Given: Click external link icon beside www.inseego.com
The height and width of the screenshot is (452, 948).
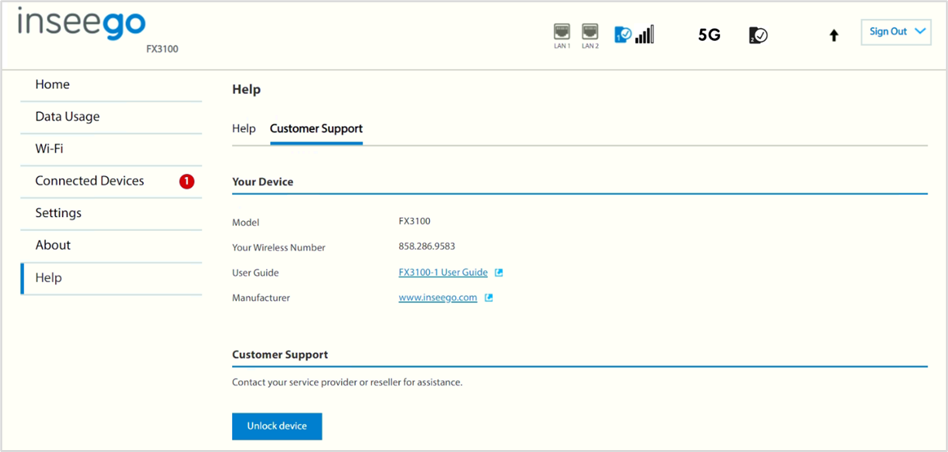Looking at the screenshot, I should 489,298.
